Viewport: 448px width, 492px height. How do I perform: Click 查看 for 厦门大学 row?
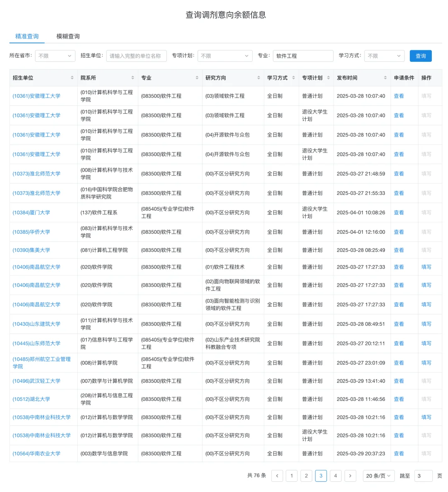[x=399, y=212]
